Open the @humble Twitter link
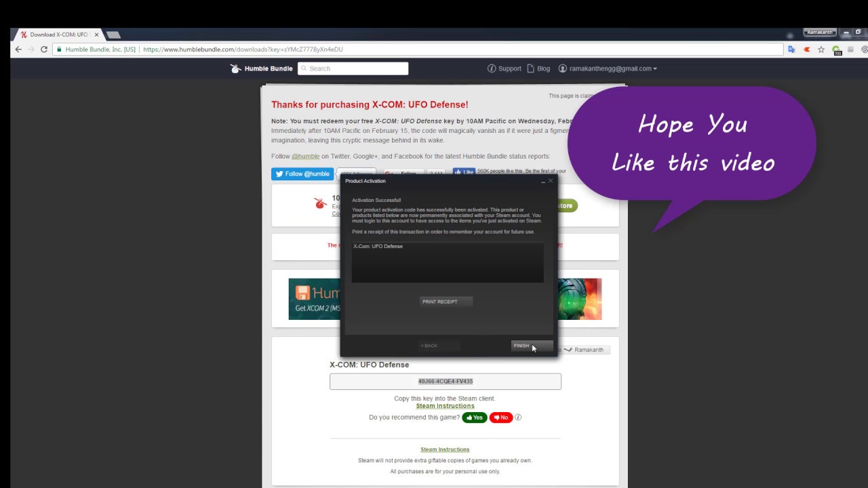Viewport: 868px width, 488px height. (305, 157)
